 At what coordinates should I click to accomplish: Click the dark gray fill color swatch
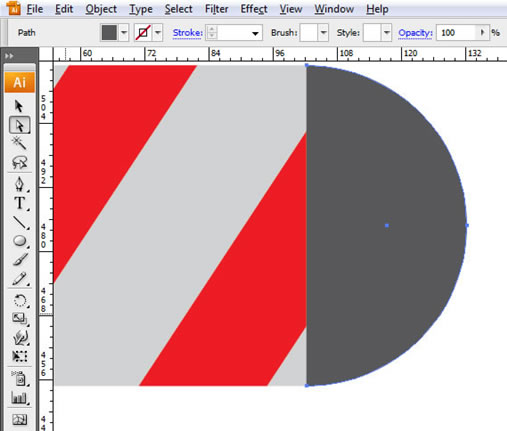pyautogui.click(x=109, y=33)
